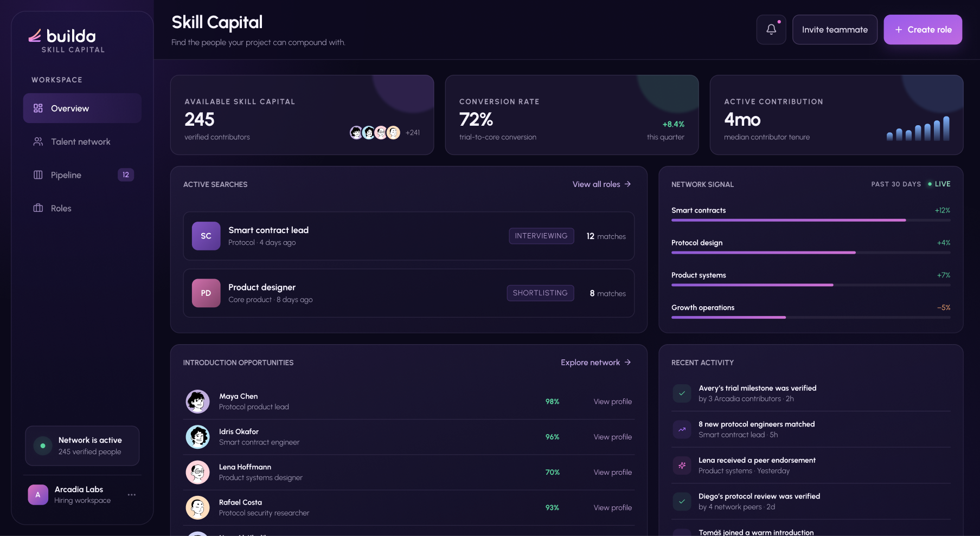Open Arcadia Labs workspace options menu
Image resolution: width=980 pixels, height=536 pixels.
pyautogui.click(x=132, y=495)
